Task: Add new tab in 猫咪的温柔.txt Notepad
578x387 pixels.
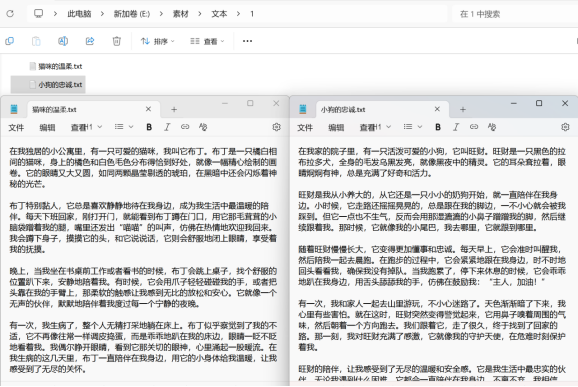Action: [x=174, y=109]
